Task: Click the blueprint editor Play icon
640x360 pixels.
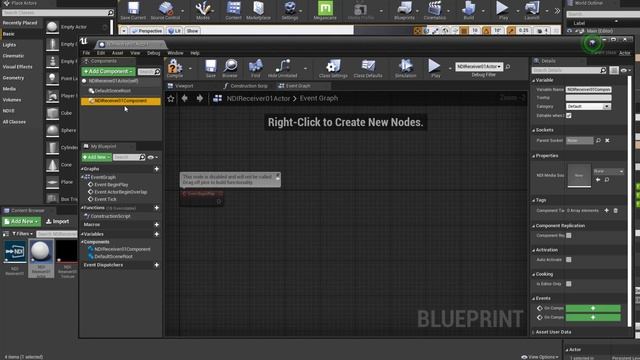Action: (x=435, y=67)
